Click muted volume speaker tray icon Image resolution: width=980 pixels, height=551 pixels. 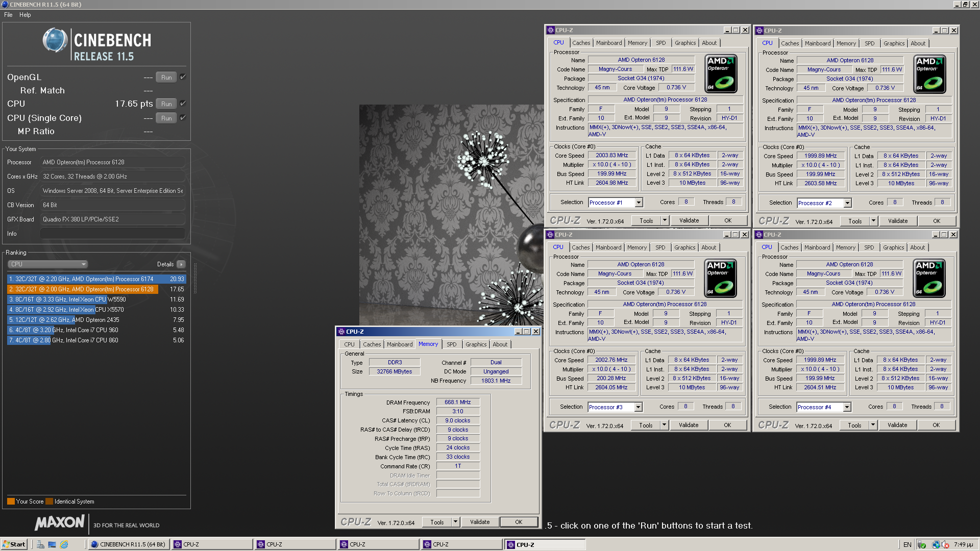click(945, 544)
